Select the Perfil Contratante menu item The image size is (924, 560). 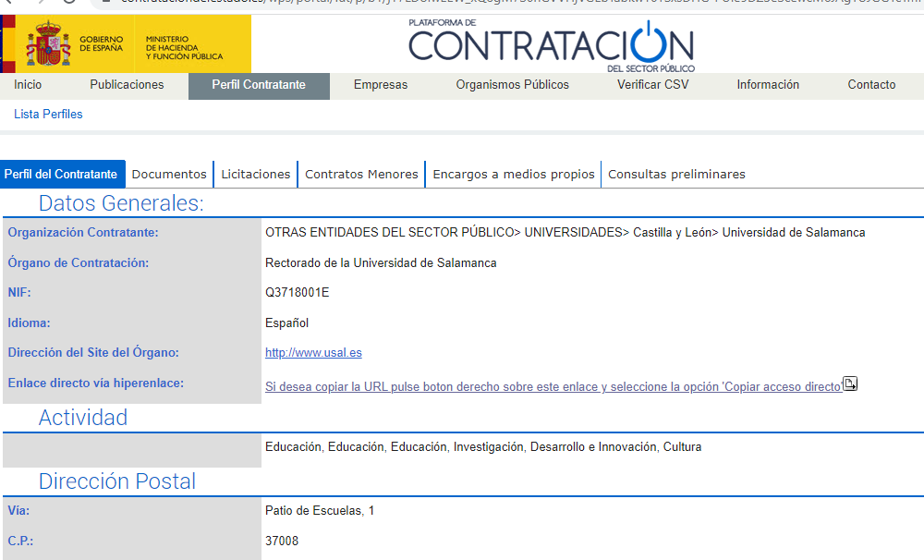tap(259, 85)
